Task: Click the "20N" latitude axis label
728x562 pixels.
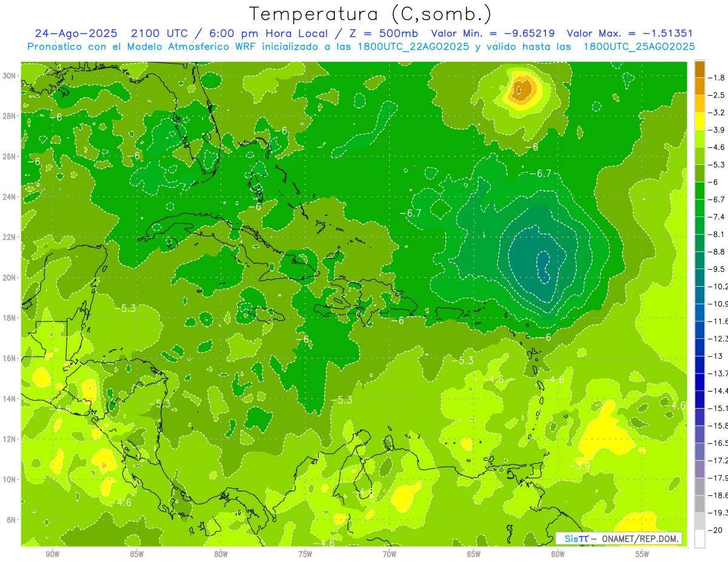Action: [10, 278]
